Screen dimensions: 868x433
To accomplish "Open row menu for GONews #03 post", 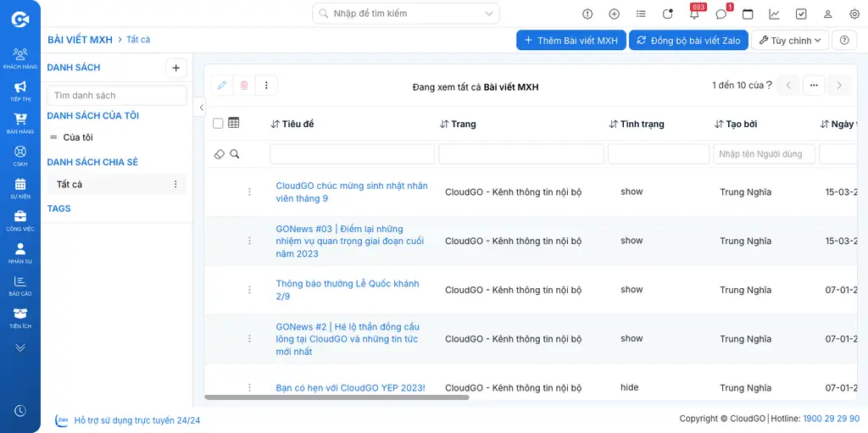I will pos(249,241).
